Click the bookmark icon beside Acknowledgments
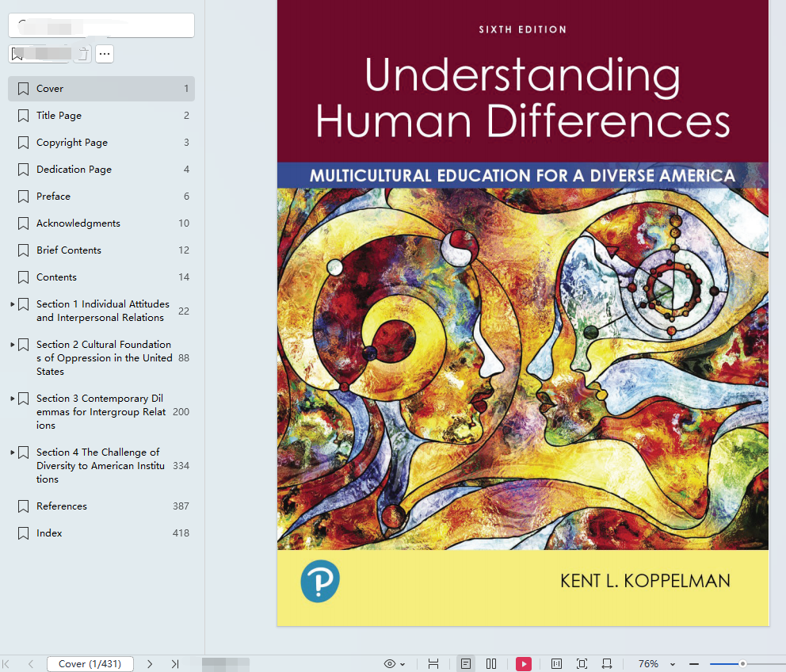This screenshot has height=672, width=786. point(23,223)
